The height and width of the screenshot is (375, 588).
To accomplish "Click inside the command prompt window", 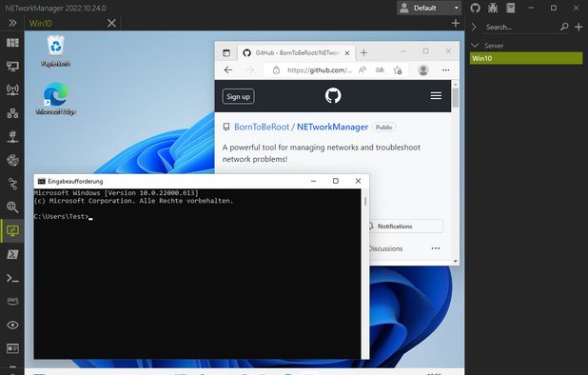I will (x=197, y=274).
